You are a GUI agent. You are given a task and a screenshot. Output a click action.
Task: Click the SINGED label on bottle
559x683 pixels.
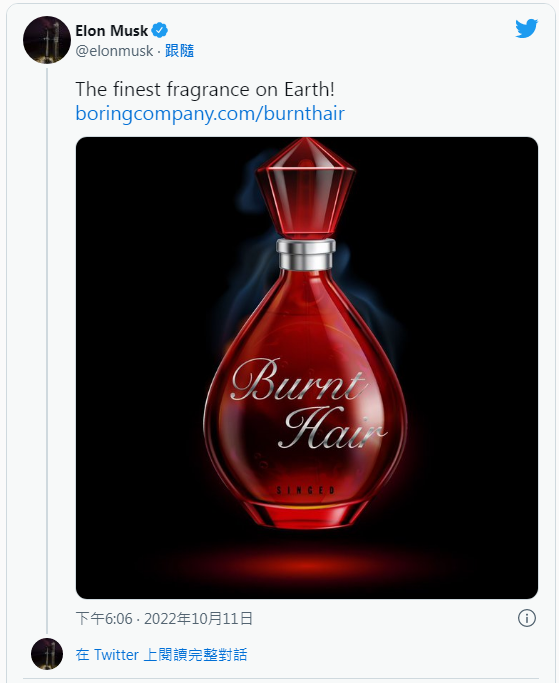click(x=306, y=490)
